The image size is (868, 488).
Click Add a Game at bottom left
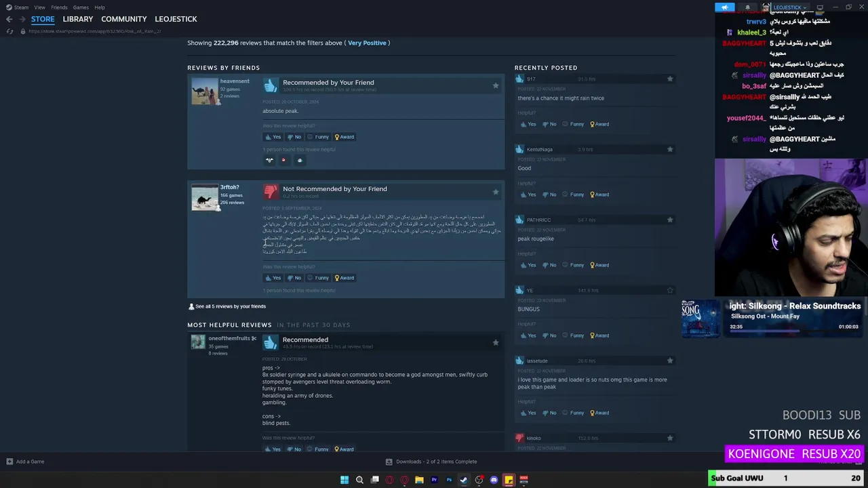25,462
